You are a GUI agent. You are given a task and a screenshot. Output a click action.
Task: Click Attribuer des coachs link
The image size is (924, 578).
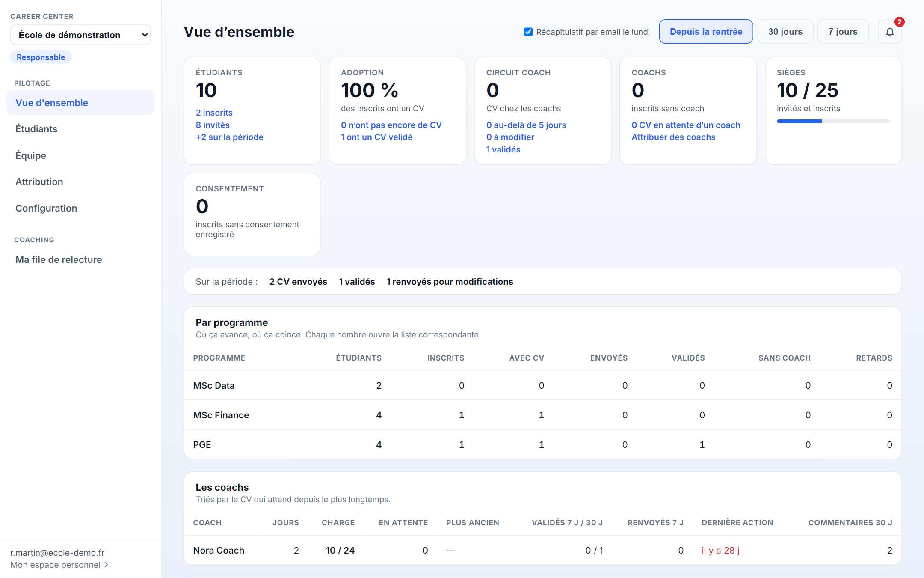click(673, 137)
